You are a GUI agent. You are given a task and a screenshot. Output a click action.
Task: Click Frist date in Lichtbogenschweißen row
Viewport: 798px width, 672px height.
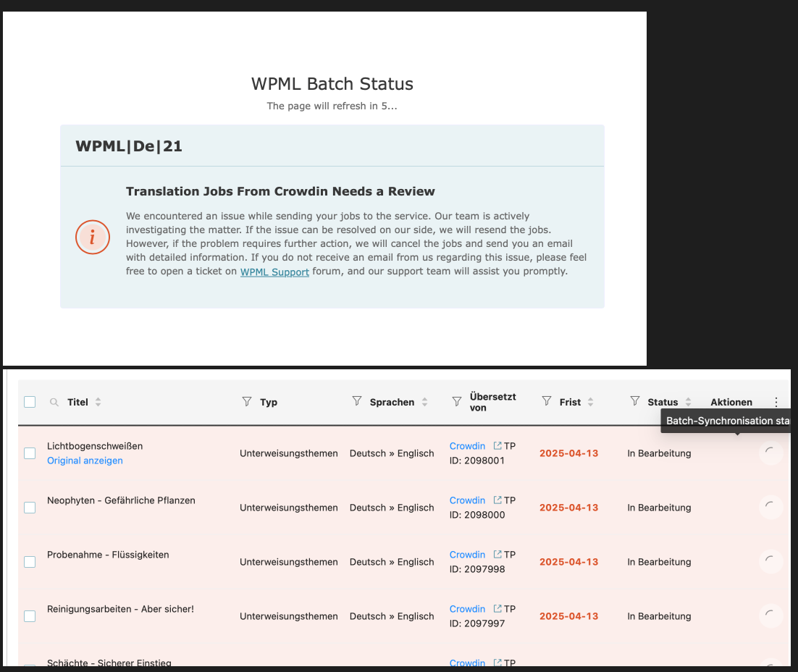click(x=568, y=453)
